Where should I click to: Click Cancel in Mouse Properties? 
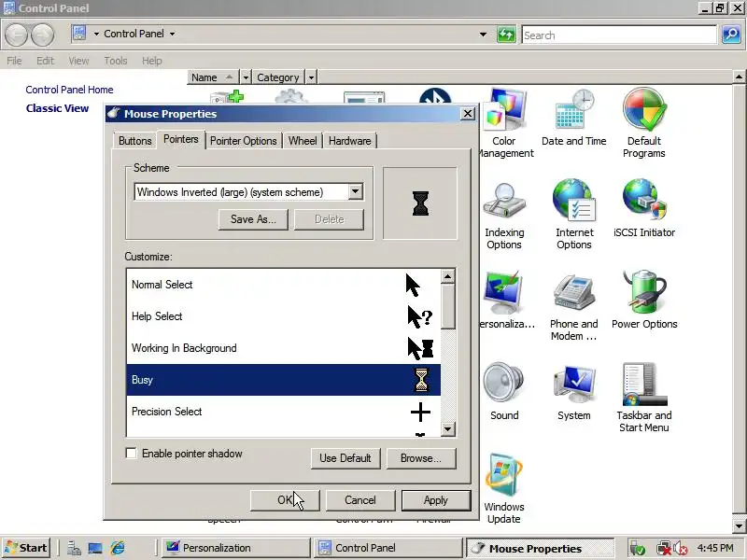pos(360,500)
